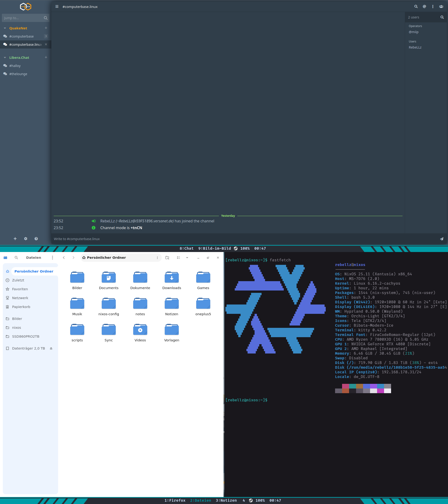Open view options dropdown arrow
This screenshot has height=504, width=448.
point(187,257)
